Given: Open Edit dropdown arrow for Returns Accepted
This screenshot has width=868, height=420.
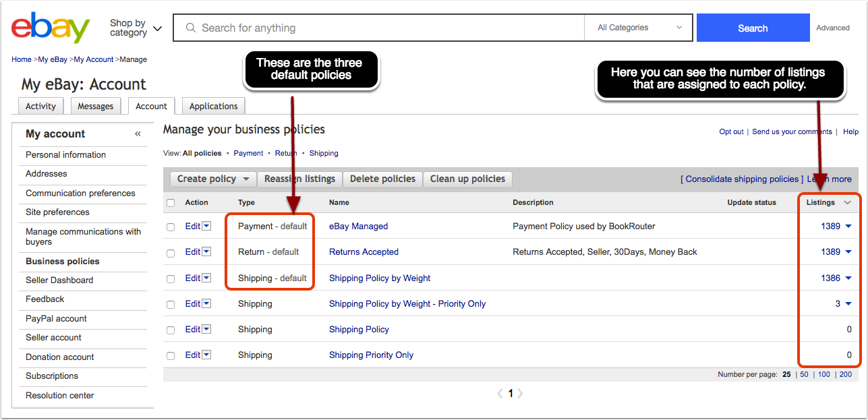Looking at the screenshot, I should (206, 251).
